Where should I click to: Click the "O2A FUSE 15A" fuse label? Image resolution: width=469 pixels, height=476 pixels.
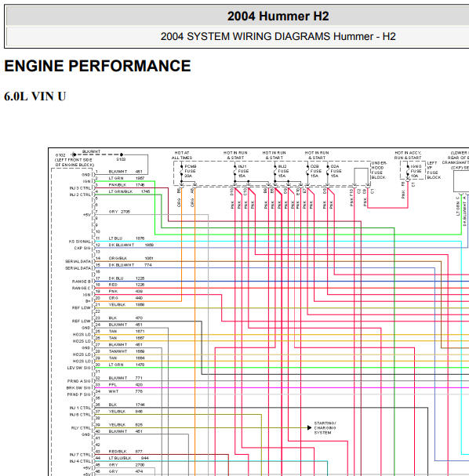point(336,171)
